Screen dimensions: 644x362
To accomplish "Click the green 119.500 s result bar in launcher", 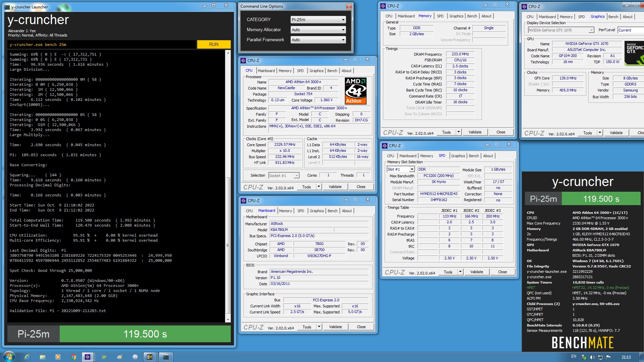I will coord(145,334).
